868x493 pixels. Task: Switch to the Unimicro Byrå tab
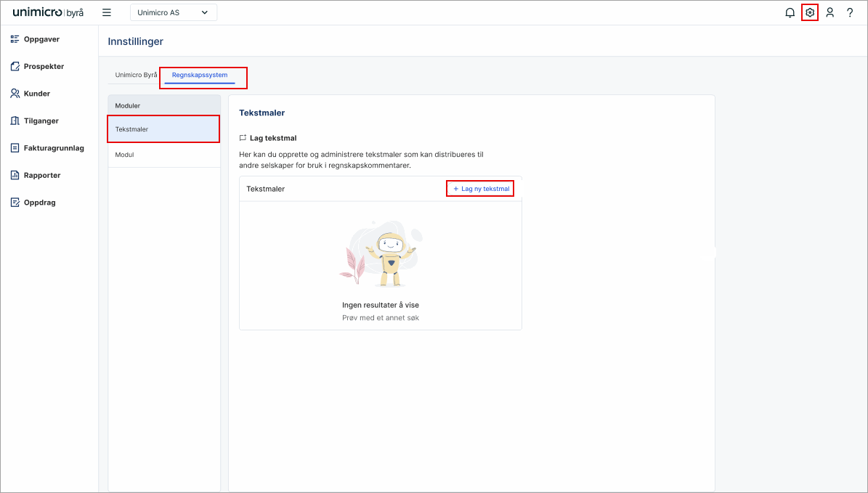pos(136,75)
